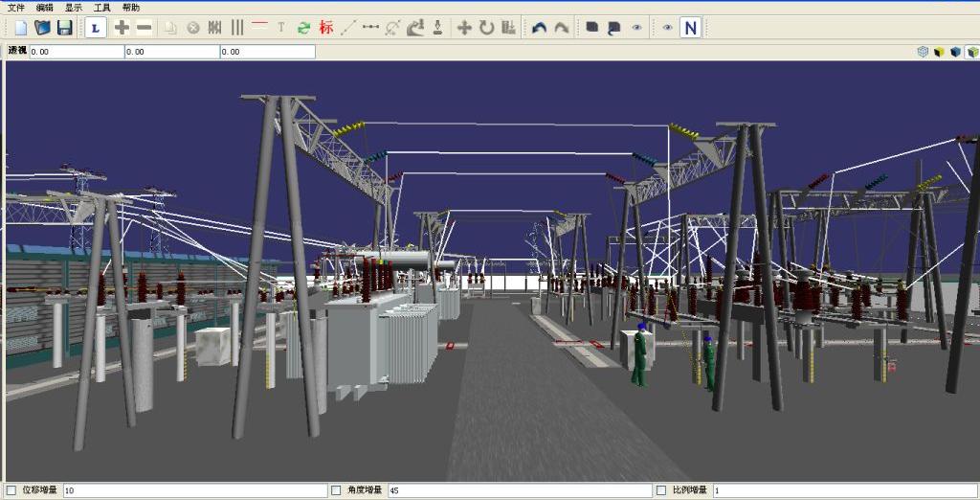Toggle the L button in toolbar
This screenshot has width=980, height=500.
[95, 28]
